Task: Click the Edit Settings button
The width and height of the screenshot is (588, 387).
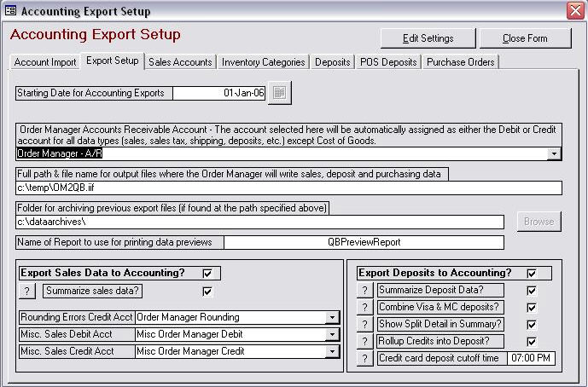Action: pyautogui.click(x=428, y=38)
